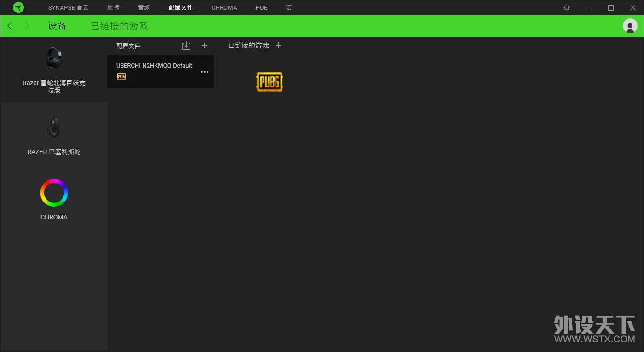Switch to the 鼠标 tab
644x352 pixels.
pos(113,8)
